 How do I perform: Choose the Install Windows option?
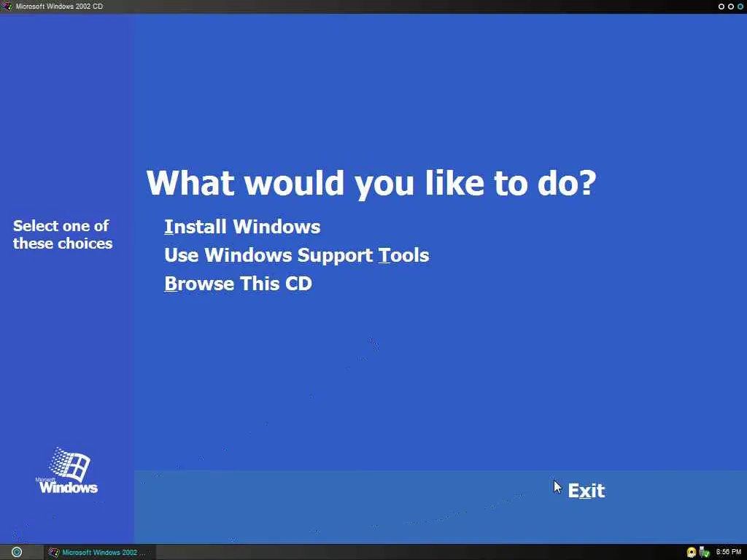tap(242, 227)
